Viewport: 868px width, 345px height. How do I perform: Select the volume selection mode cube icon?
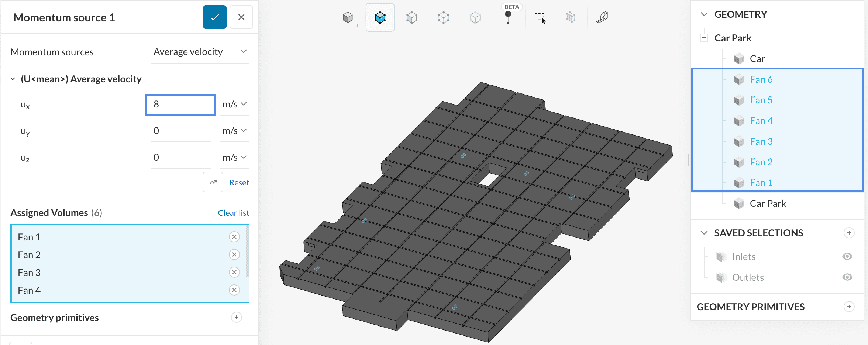380,17
